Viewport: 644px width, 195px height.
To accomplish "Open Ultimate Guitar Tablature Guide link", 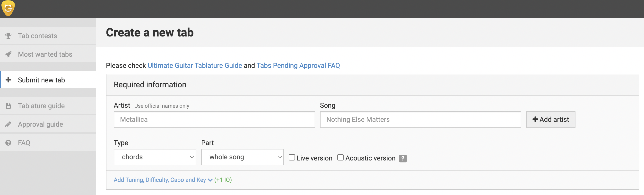I will 195,65.
